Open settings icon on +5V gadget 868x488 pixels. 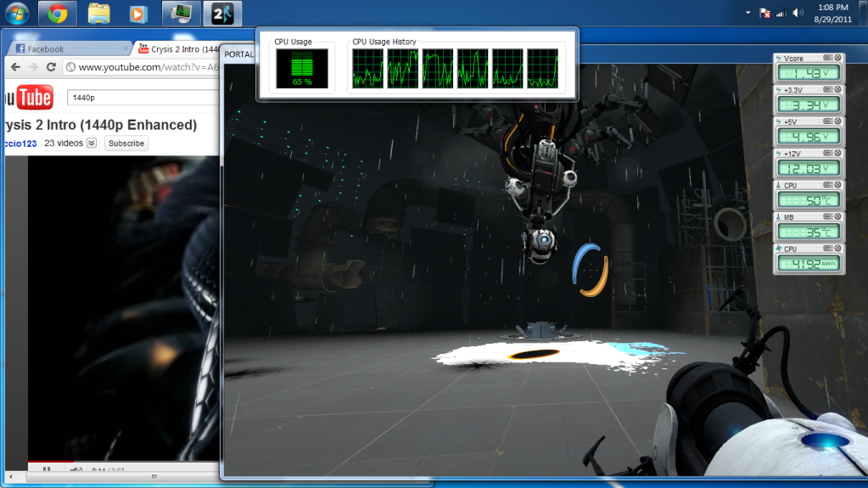[x=828, y=121]
